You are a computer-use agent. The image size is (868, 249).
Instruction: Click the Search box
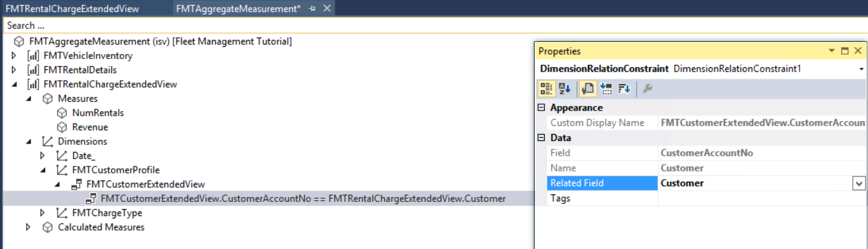coord(434,26)
